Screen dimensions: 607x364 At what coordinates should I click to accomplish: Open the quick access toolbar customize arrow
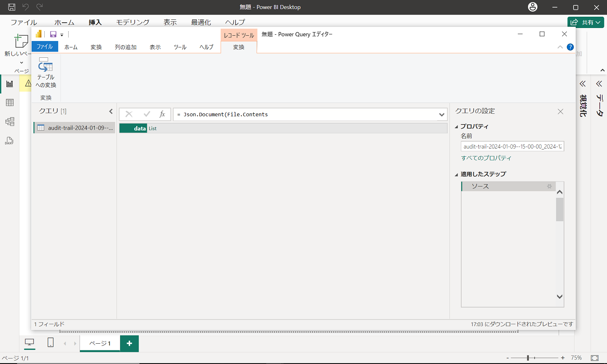(x=62, y=35)
